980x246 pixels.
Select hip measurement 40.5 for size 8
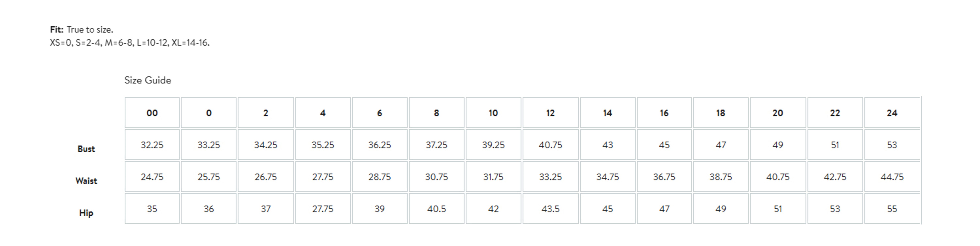(x=436, y=209)
